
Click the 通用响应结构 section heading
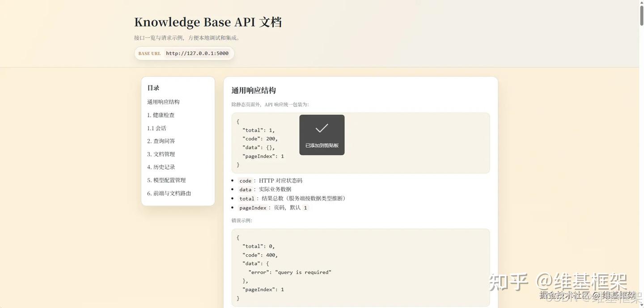(x=254, y=90)
